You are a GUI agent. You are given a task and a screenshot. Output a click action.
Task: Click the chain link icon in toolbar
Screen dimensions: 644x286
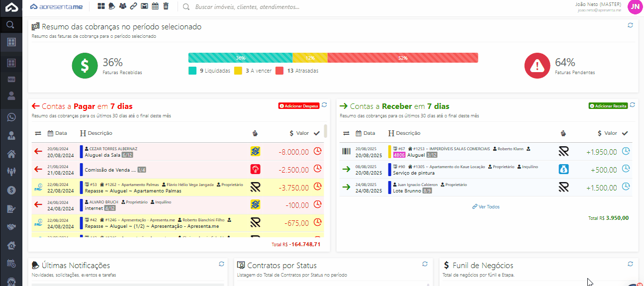133,6
